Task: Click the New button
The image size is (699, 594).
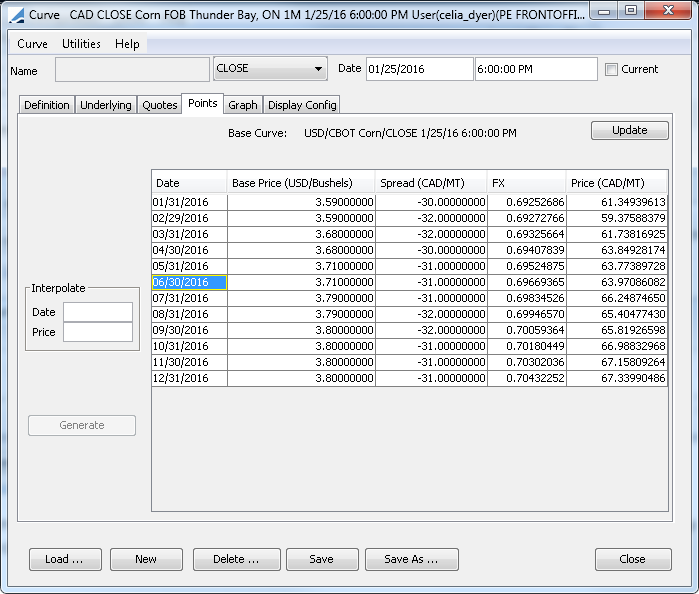Action: pyautogui.click(x=146, y=559)
